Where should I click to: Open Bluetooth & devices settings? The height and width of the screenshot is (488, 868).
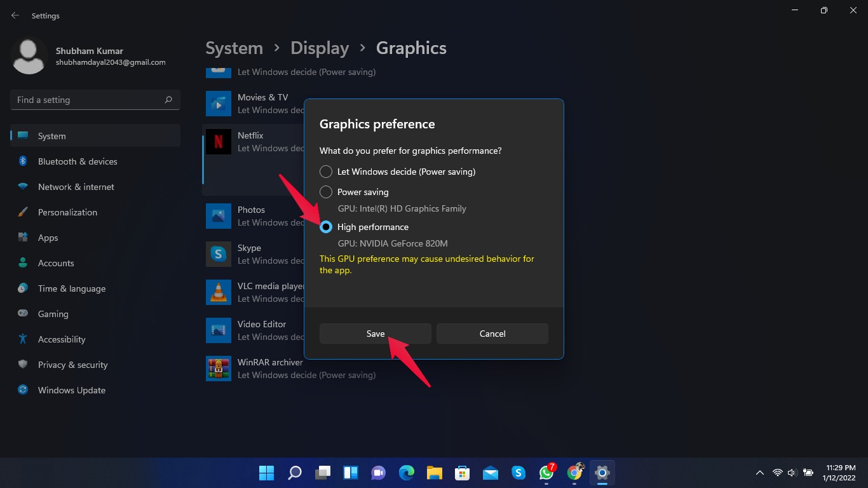(78, 161)
